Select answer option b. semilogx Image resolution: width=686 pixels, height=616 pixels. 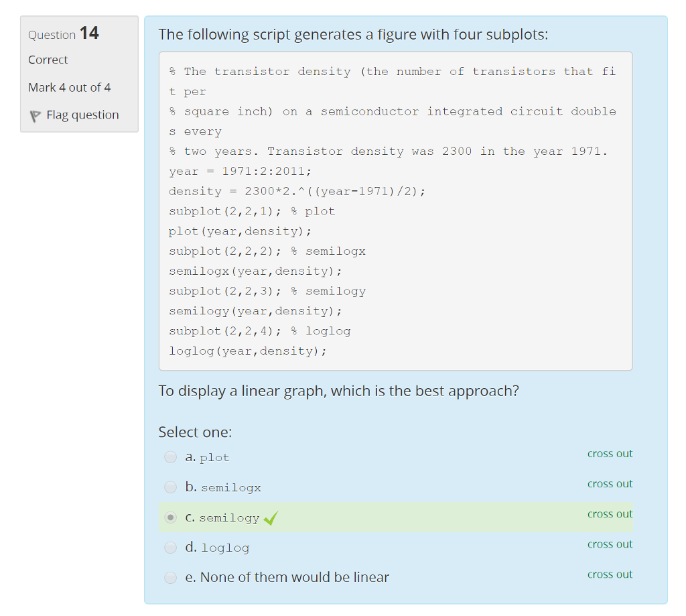[x=170, y=487]
